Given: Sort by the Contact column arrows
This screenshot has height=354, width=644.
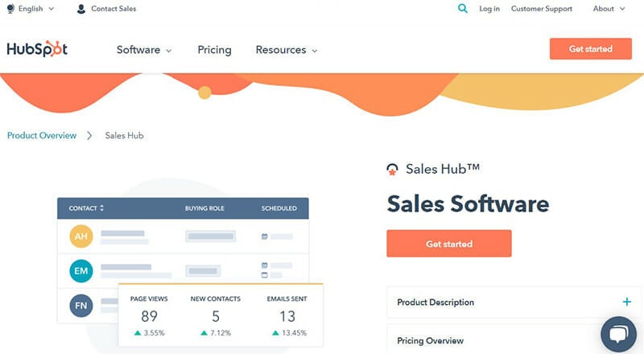Looking at the screenshot, I should (101, 208).
